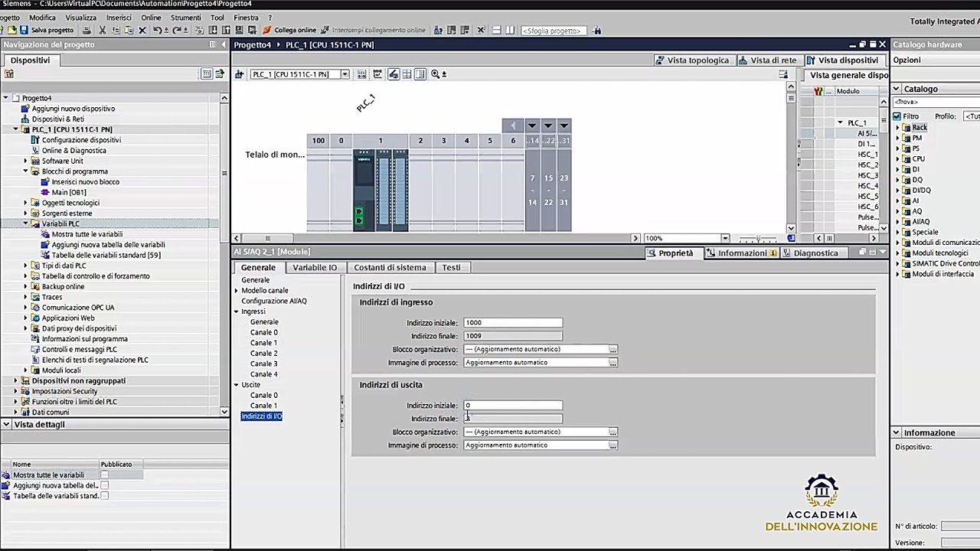Click the zoom magnifier icon in device view

[x=436, y=74]
